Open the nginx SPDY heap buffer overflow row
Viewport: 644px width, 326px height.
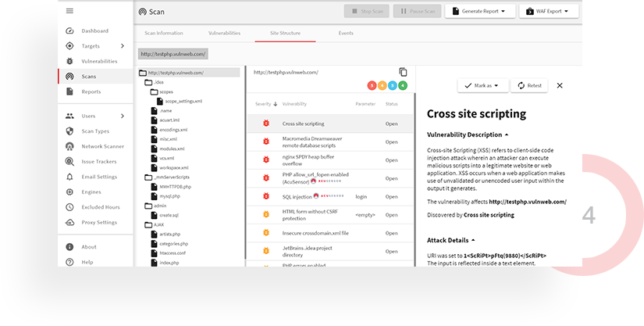coord(329,160)
